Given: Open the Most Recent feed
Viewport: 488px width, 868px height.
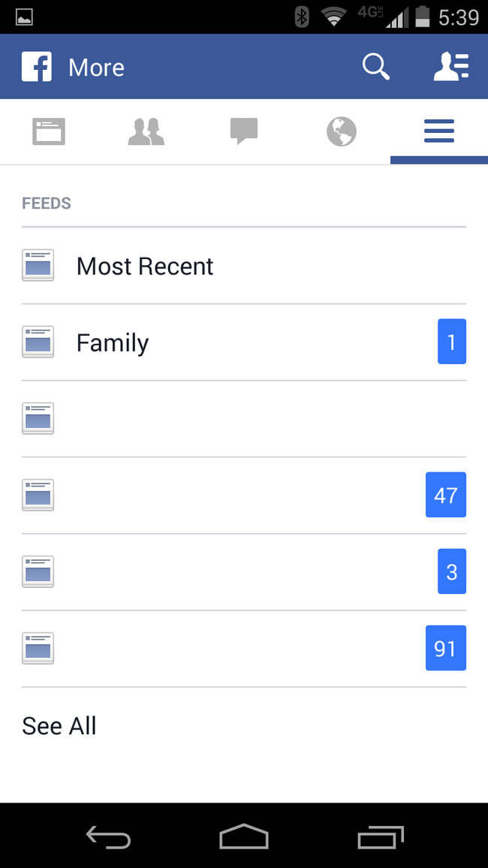Looking at the screenshot, I should point(144,265).
